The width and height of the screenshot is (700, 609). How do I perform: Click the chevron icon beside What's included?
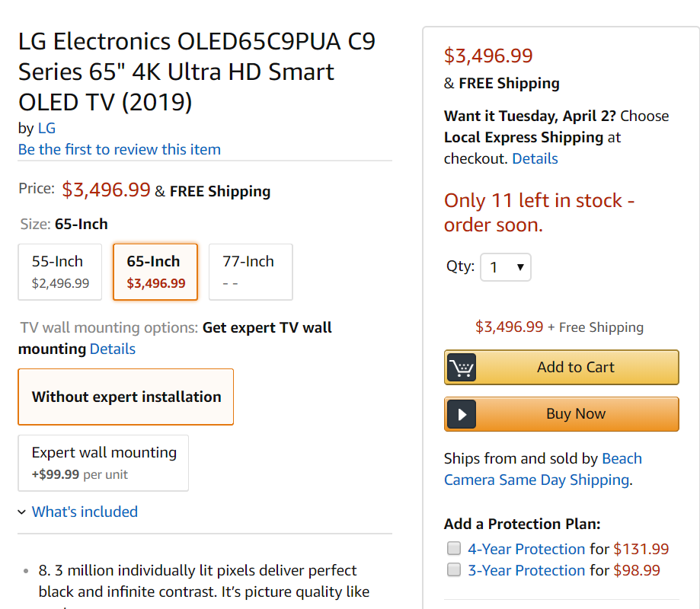pos(22,512)
